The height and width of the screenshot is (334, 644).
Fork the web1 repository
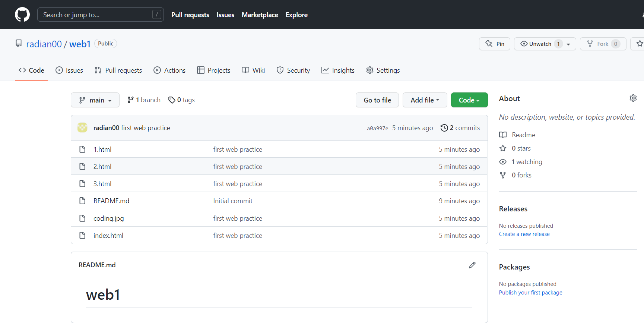click(x=603, y=44)
